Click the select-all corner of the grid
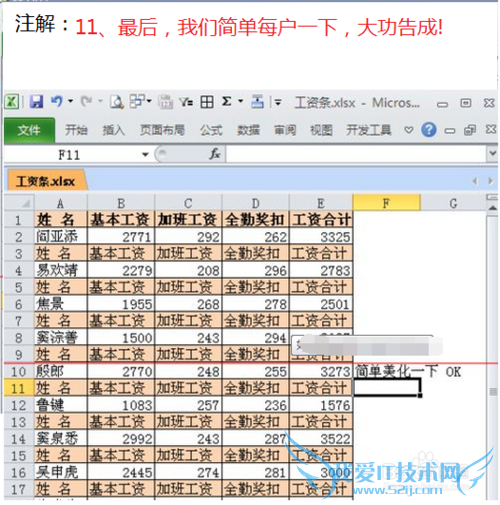This screenshot has height=505, width=500. (19, 203)
